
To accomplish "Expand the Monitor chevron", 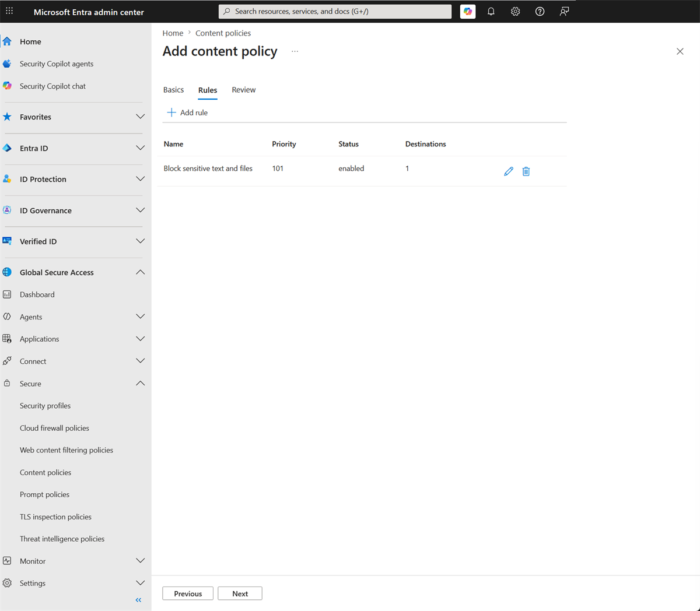I will coord(140,561).
